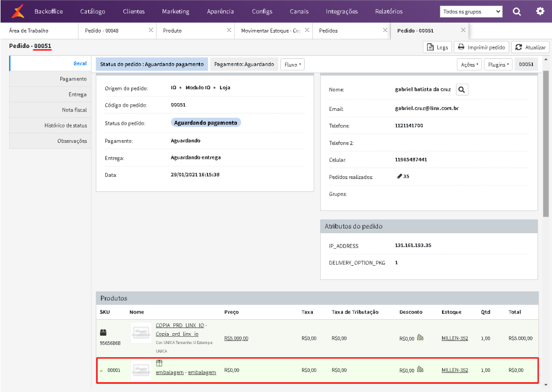Click the Linx BackOffice logo icon

pos(18,11)
